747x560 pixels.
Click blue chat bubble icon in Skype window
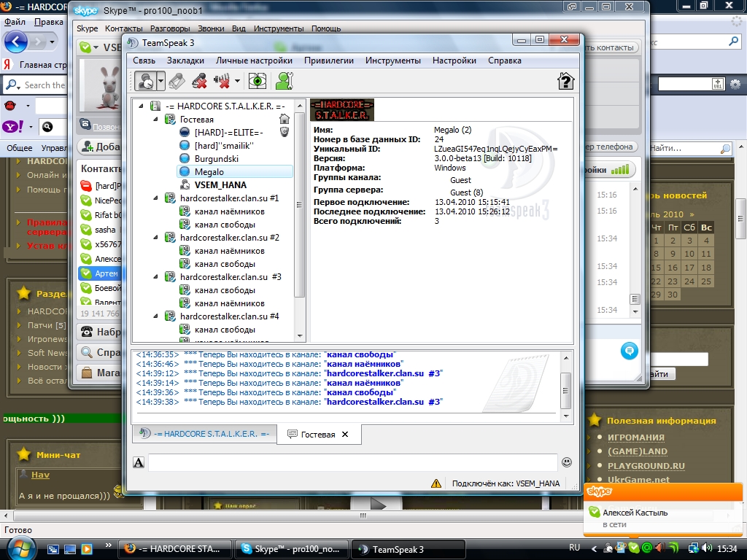click(630, 351)
